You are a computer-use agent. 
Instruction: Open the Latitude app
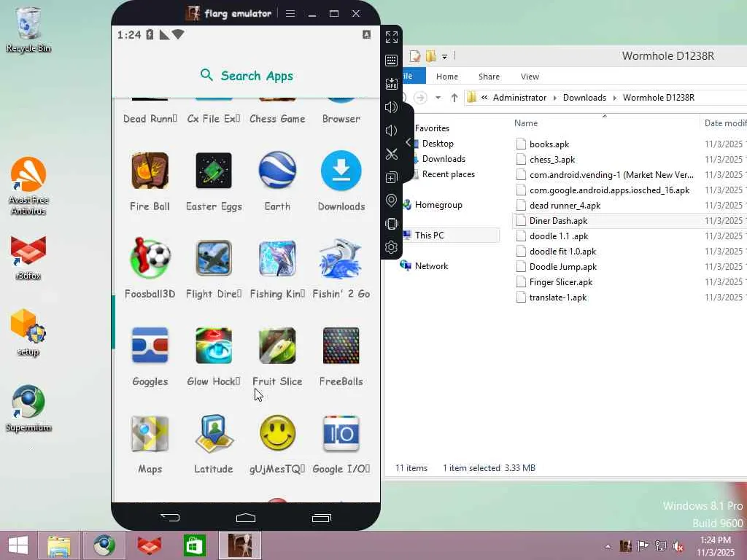click(x=214, y=434)
